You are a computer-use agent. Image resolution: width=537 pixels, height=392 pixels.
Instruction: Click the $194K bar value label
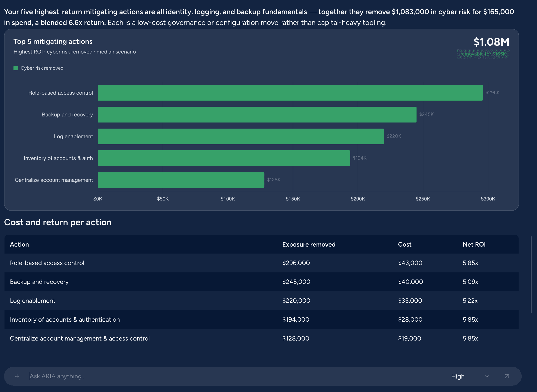tap(359, 158)
